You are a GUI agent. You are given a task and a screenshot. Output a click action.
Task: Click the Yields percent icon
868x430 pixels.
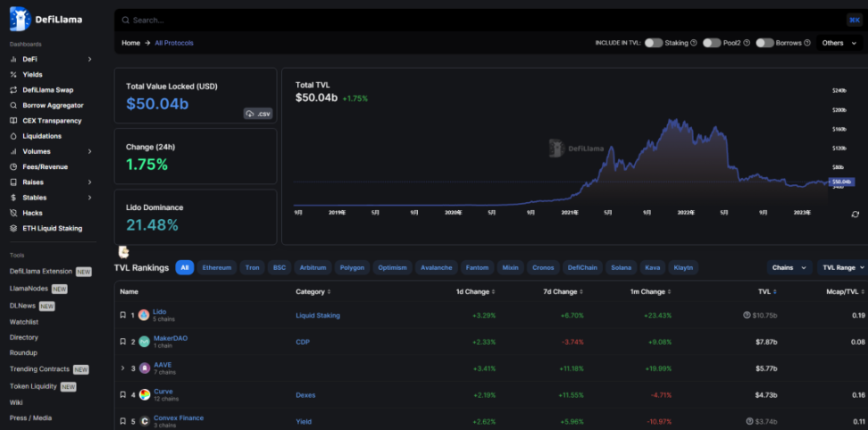[13, 75]
